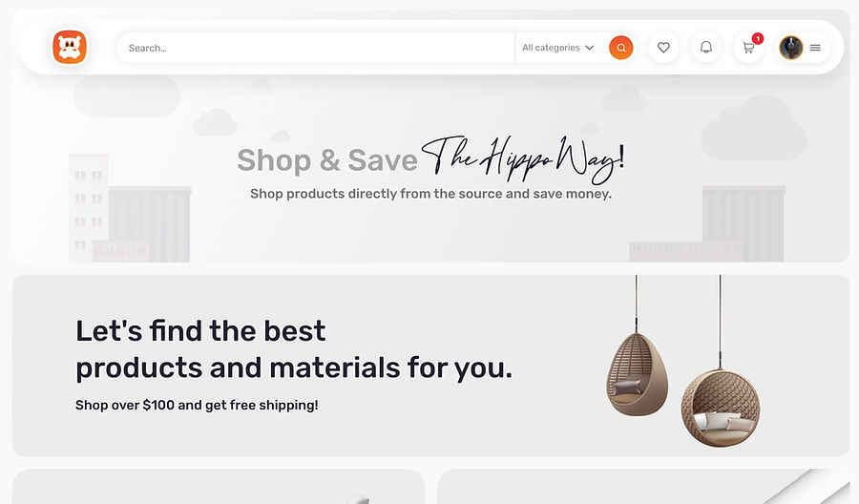Open the hamburger menu icon
This screenshot has height=504, width=859.
[x=815, y=48]
